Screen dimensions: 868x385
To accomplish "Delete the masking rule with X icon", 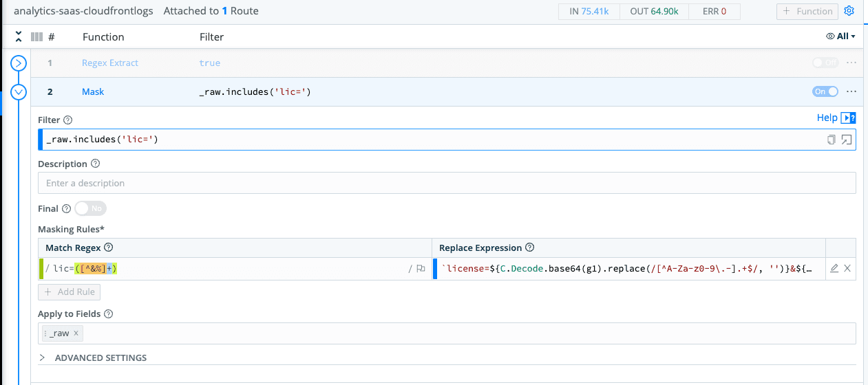I will click(x=847, y=269).
